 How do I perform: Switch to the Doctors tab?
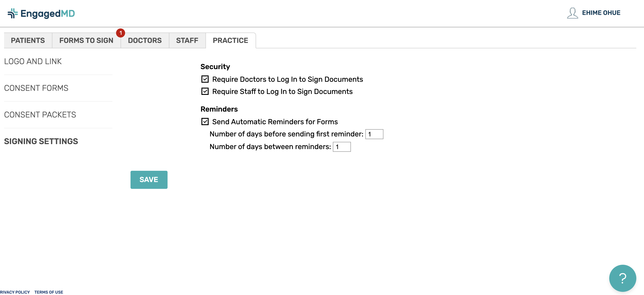pyautogui.click(x=145, y=40)
